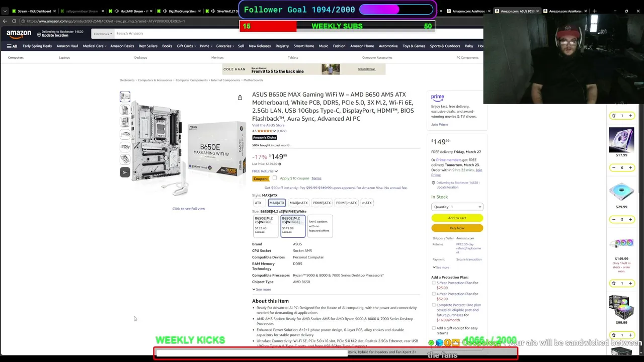Click the Cole Haan banner ad
The height and width of the screenshot is (362, 644).
(x=304, y=69)
